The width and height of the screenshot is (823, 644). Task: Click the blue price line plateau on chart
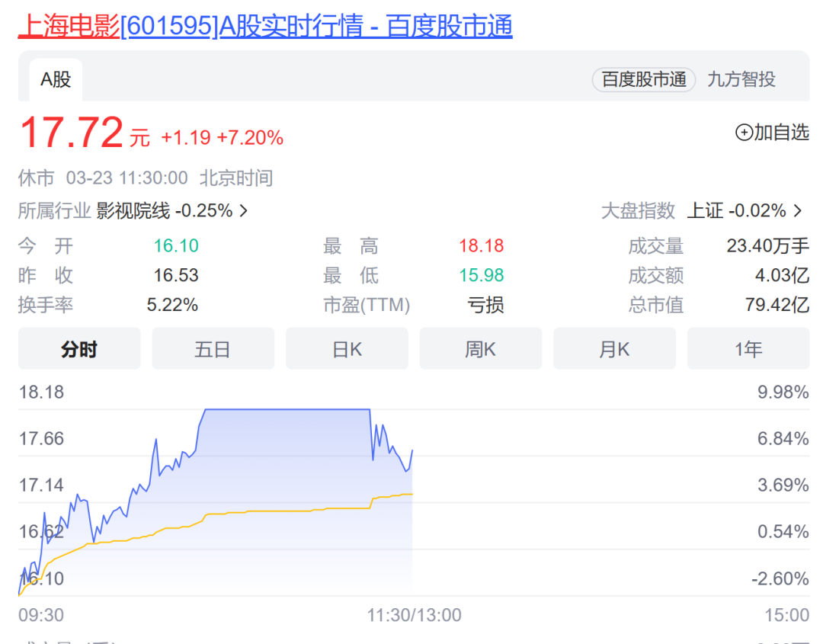(x=287, y=409)
